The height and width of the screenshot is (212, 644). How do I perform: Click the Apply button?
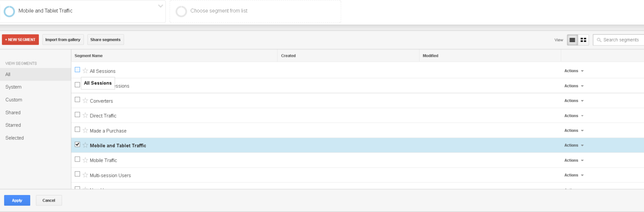17,200
